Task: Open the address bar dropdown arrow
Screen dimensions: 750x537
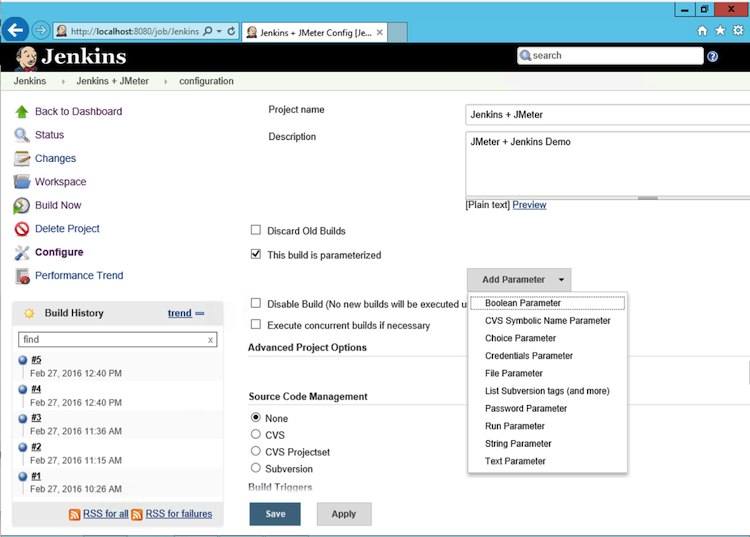Action: tap(219, 31)
